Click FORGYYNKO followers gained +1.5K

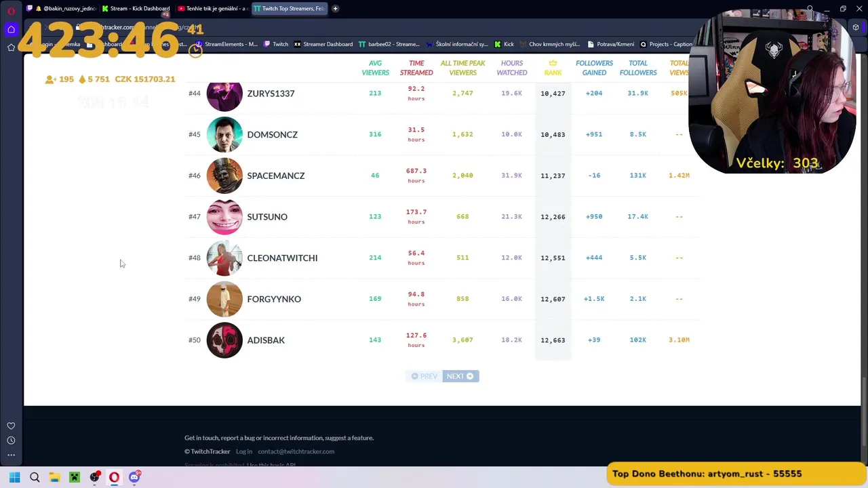[594, 299]
